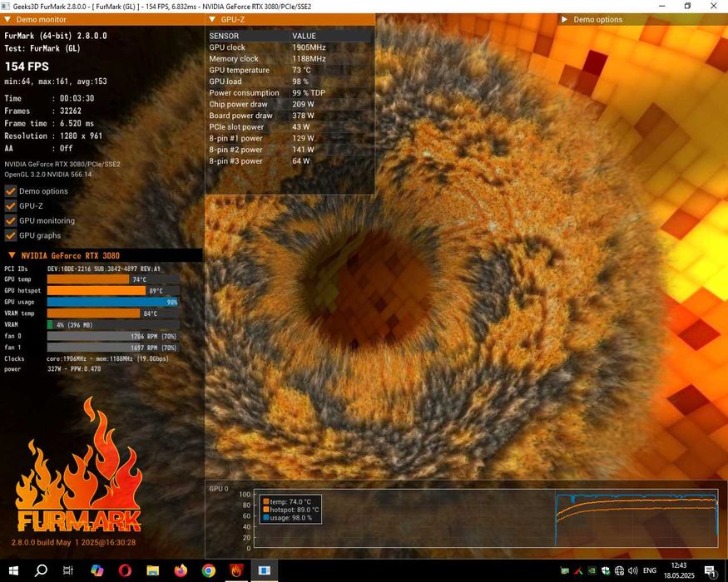Click the SENSOR column header
Screen dimensions: 728x582
point(224,36)
